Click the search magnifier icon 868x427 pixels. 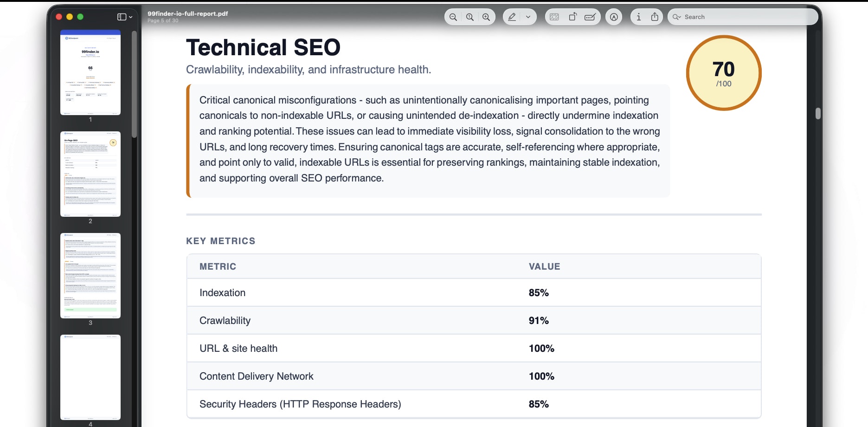(676, 17)
